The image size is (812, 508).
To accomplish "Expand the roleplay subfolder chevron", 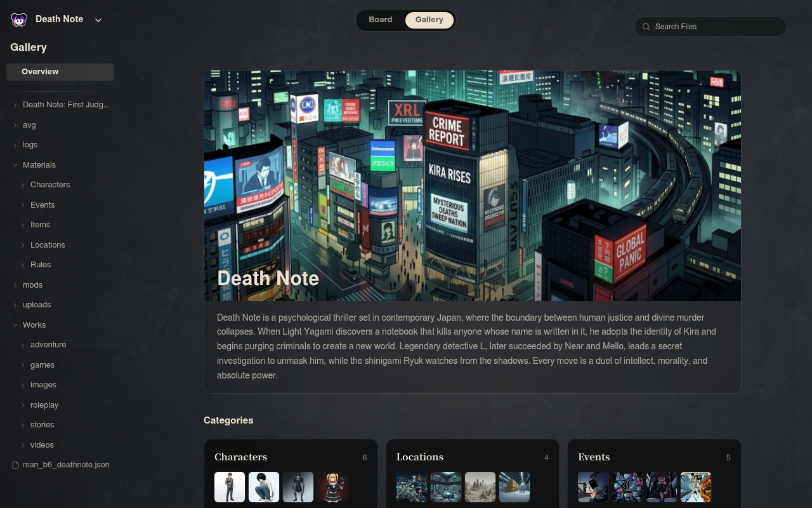I will click(23, 405).
